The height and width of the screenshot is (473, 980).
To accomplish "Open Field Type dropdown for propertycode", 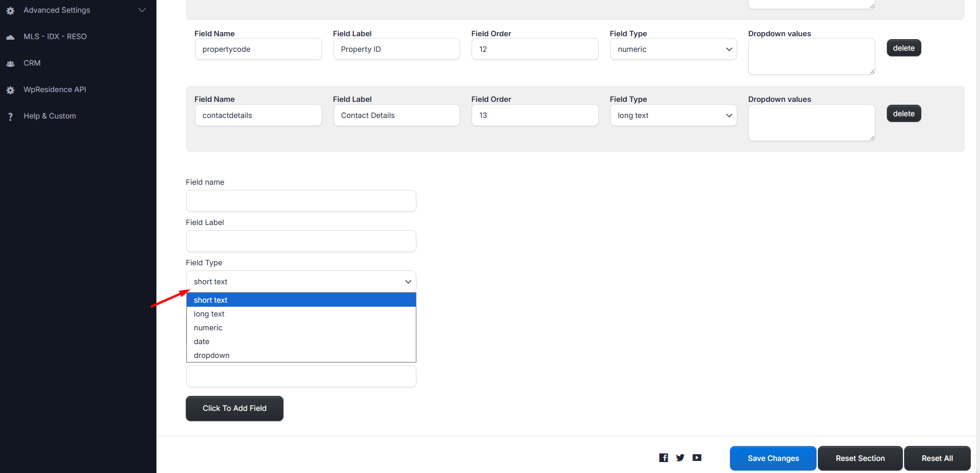I will (673, 49).
